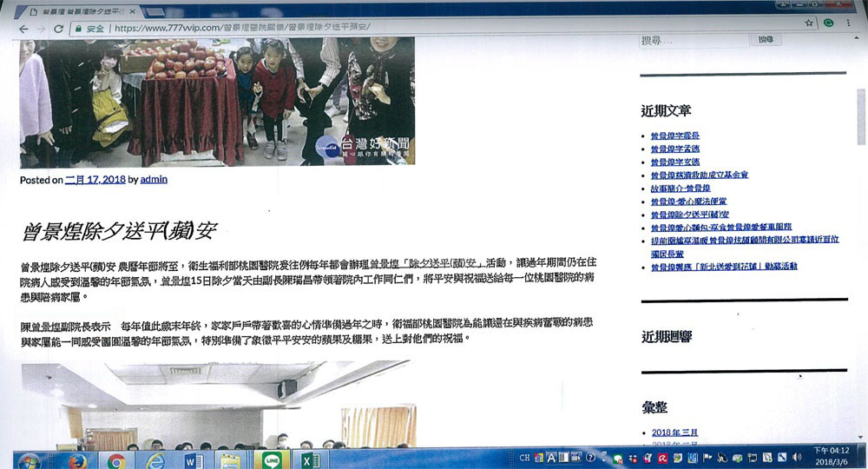This screenshot has width=868, height=469.
Task: Bookmark this page with the star icon
Action: click(808, 23)
